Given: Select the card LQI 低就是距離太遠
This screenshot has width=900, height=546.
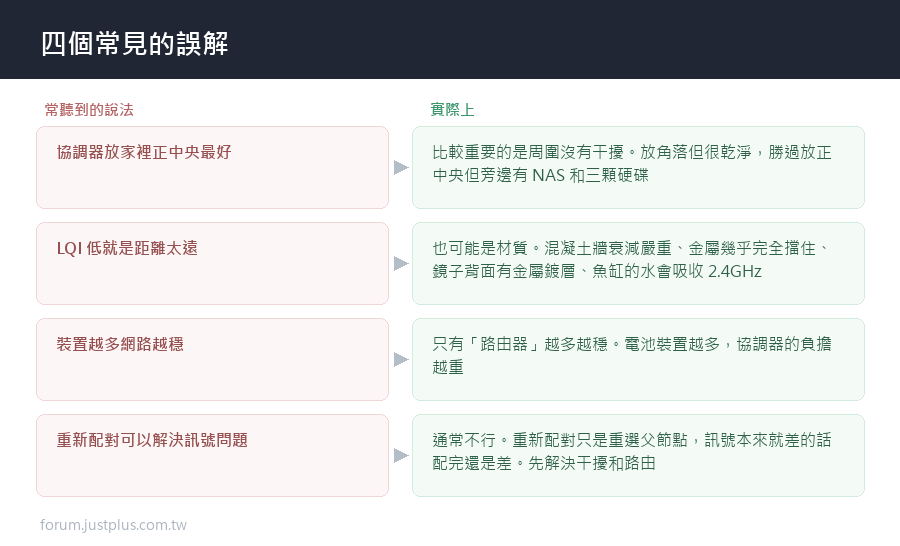Looking at the screenshot, I should point(212,264).
